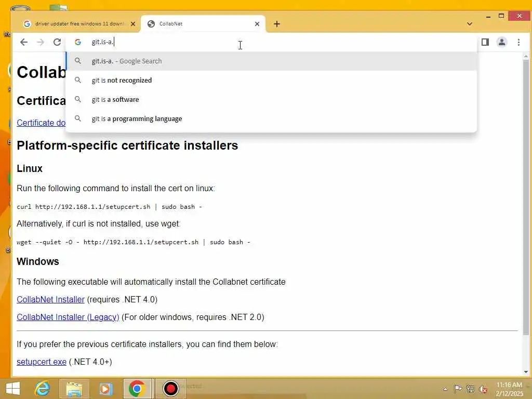This screenshot has height=399, width=532.
Task: Click 'Platform-specific certificate installers' heading
Action: [x=127, y=145]
